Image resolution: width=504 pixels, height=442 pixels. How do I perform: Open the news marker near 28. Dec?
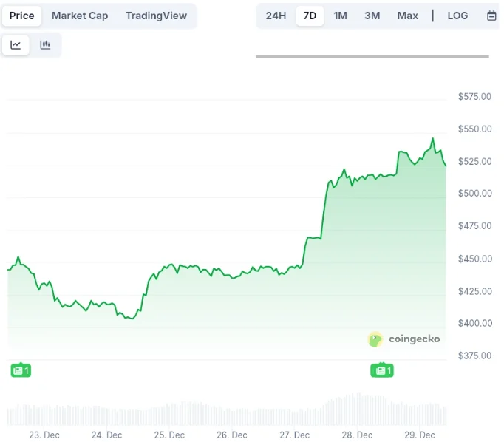[382, 370]
